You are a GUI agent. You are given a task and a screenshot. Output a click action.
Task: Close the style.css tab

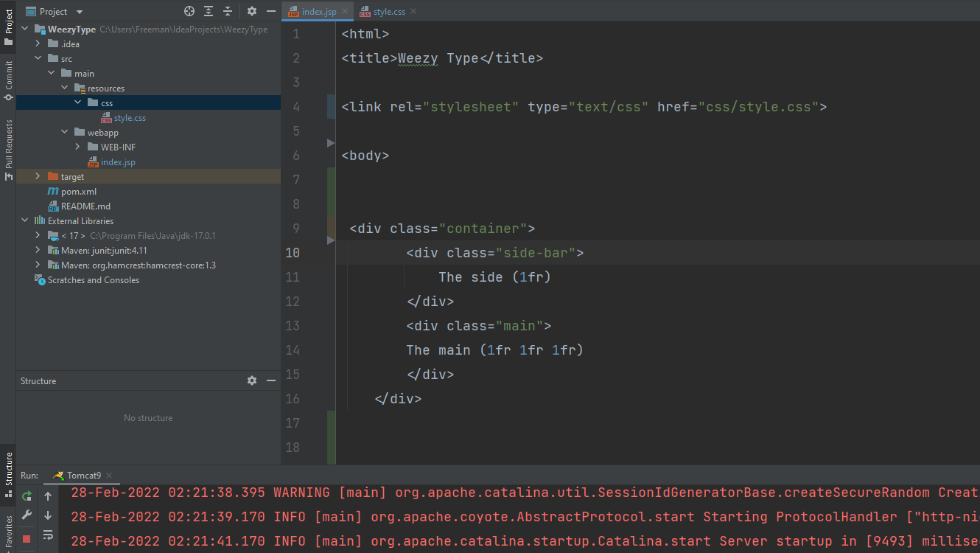413,12
